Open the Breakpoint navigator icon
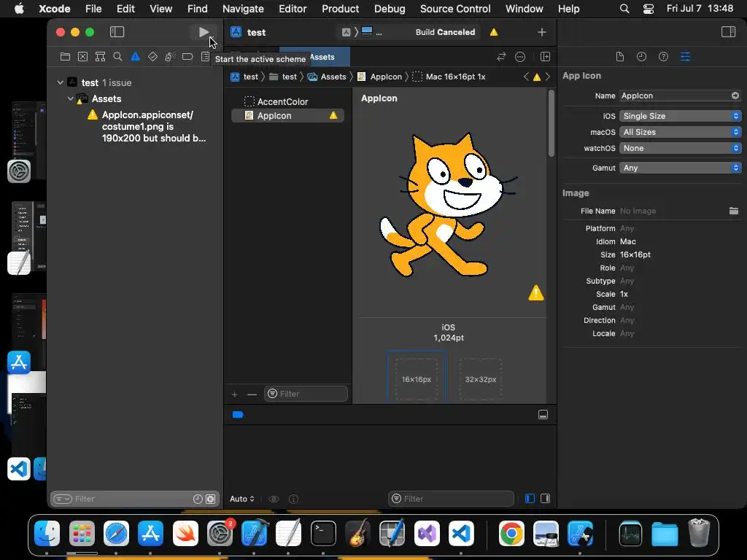The height and width of the screenshot is (560, 747). tap(187, 57)
